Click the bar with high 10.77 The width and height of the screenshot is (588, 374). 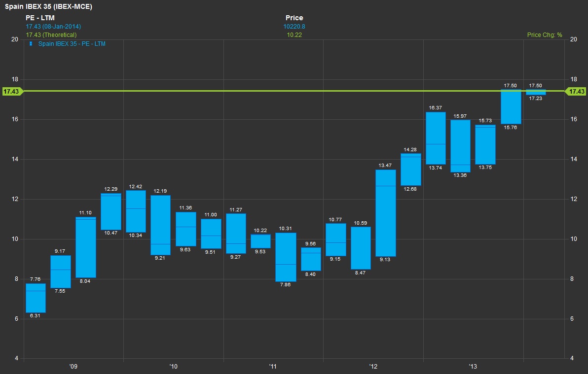coord(335,240)
